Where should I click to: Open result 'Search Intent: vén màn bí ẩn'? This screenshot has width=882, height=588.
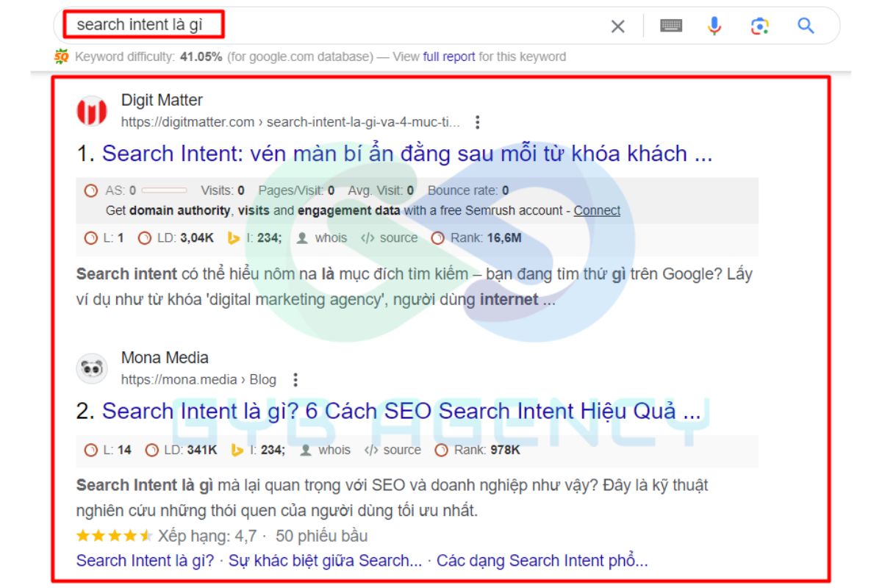pos(407,154)
